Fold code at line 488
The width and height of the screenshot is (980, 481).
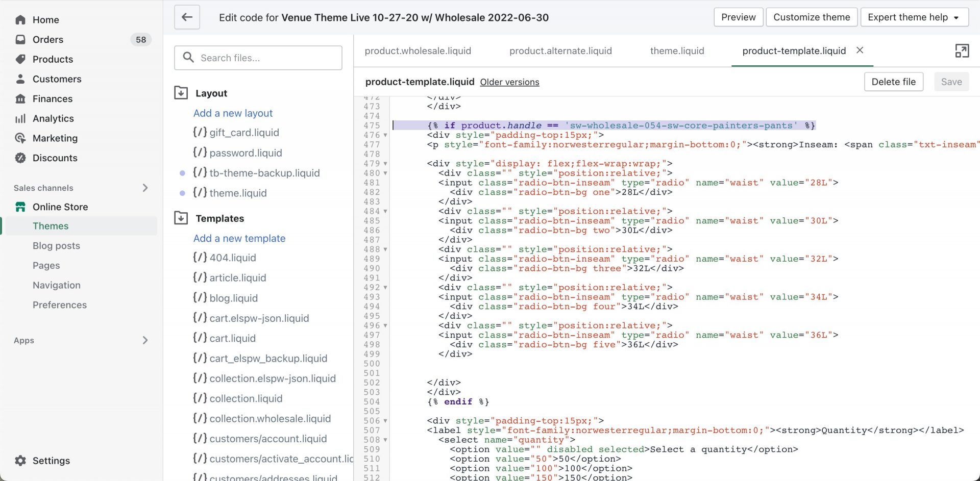click(x=385, y=249)
